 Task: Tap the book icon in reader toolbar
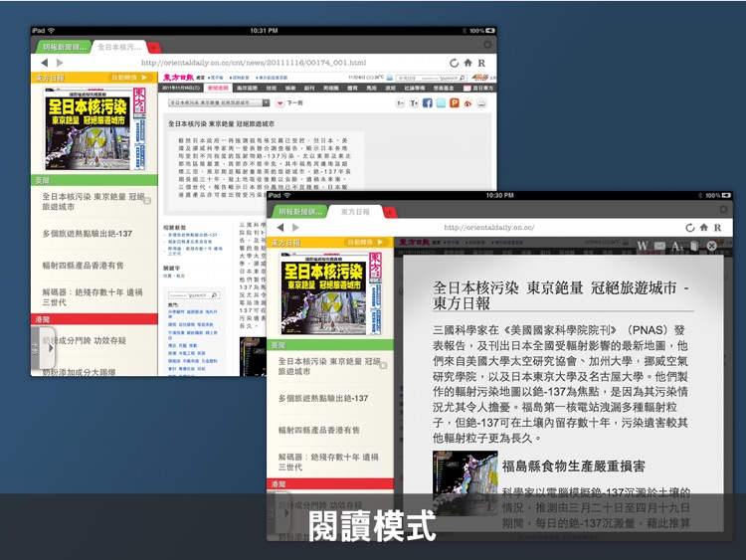694,246
